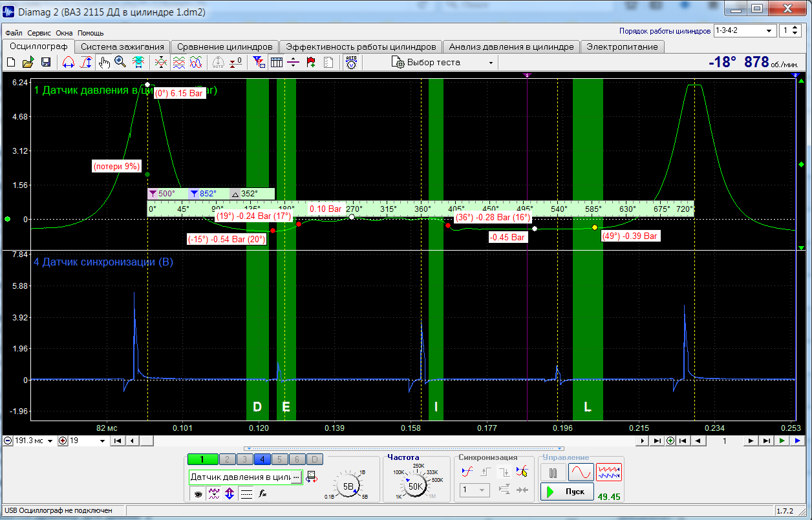Click the overlapping waves compress icon
Viewport: 812px width, 520px height.
click(161, 62)
